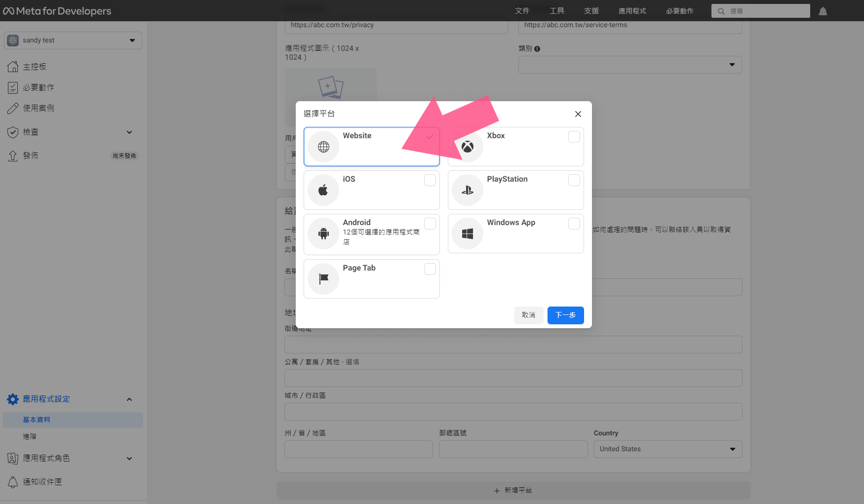Screen dimensions: 864x504
Task: Click the Meta for Developers logo
Action: [57, 11]
